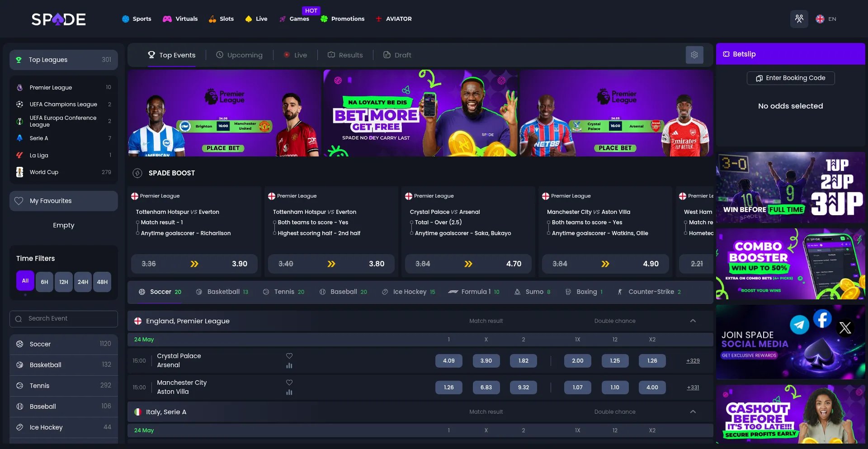868x449 pixels.
Task: Select the 12H time filter
Action: click(x=64, y=282)
